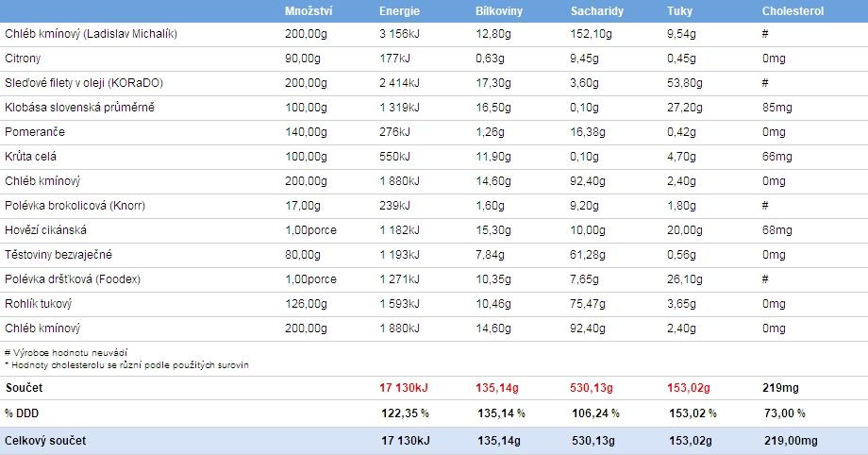The width and height of the screenshot is (868, 455).
Task: Click the Množství column header
Action: (309, 11)
